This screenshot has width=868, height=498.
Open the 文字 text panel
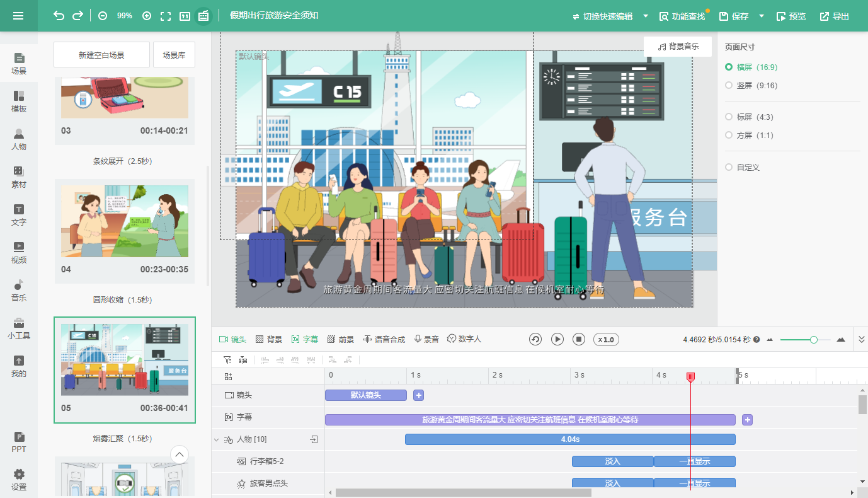click(x=19, y=215)
